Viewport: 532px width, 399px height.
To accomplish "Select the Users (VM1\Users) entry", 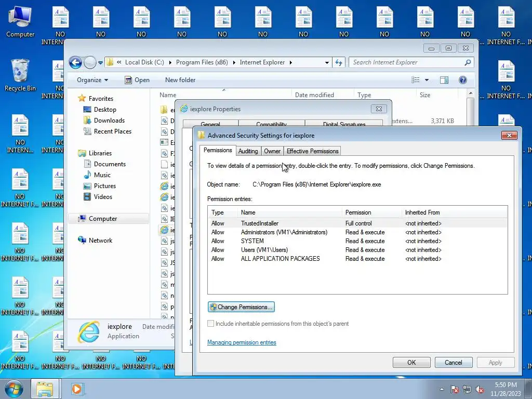I will pos(357,250).
